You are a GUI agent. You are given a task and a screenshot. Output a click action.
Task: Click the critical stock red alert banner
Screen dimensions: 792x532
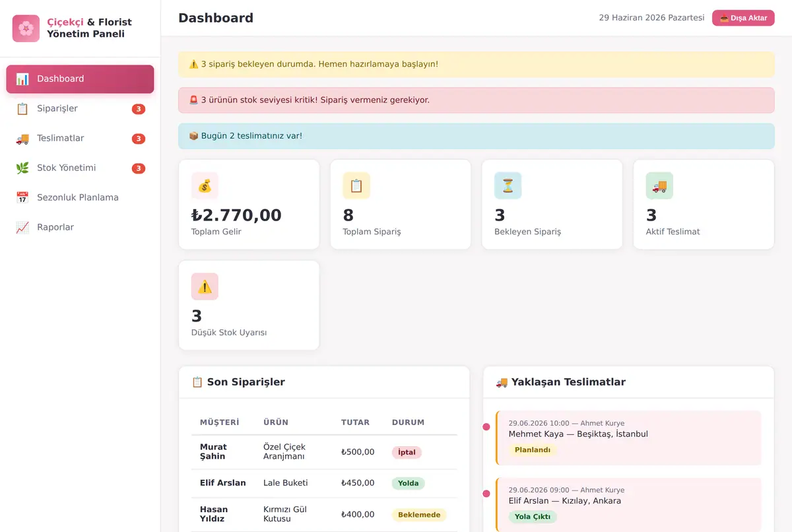coord(477,100)
